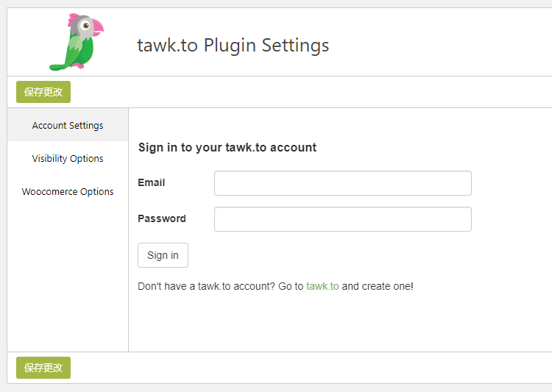The height and width of the screenshot is (392, 552).
Task: Click the Don't have a tawk.to account text
Action: 206,286
